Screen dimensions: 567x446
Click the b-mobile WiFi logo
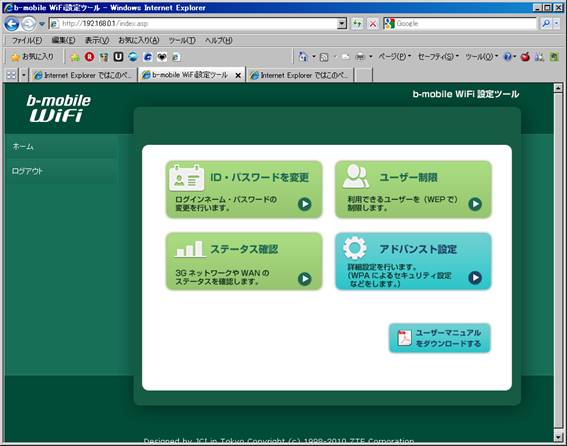coord(58,109)
